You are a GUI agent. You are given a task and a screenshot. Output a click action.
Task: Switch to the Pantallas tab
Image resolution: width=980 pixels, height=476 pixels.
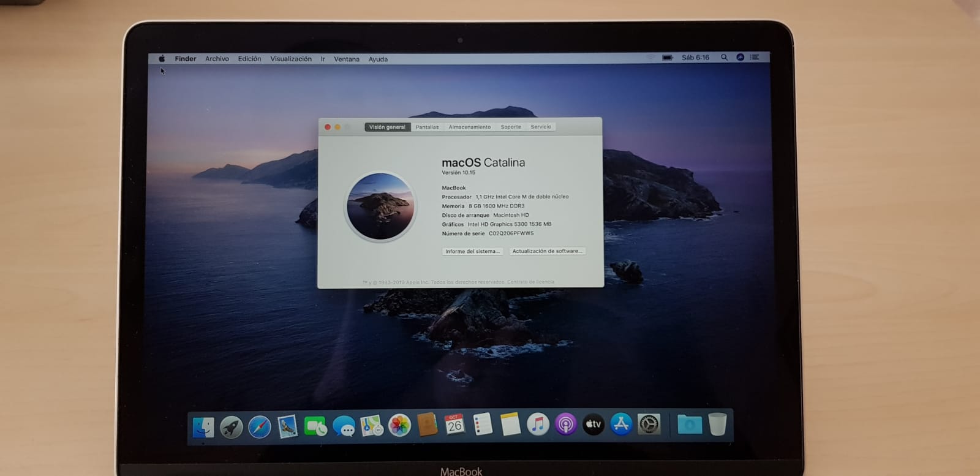pos(427,127)
